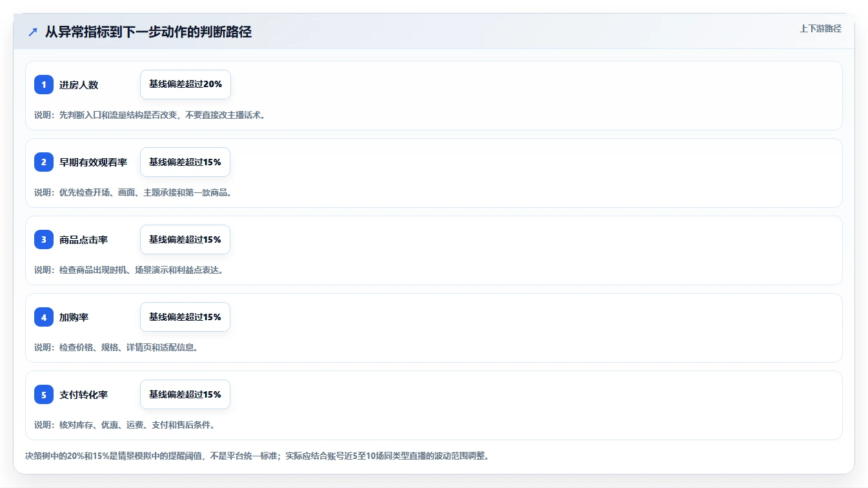Click the 15% threshold chip for 支付转化率
This screenshot has height=488, width=868.
(185, 394)
